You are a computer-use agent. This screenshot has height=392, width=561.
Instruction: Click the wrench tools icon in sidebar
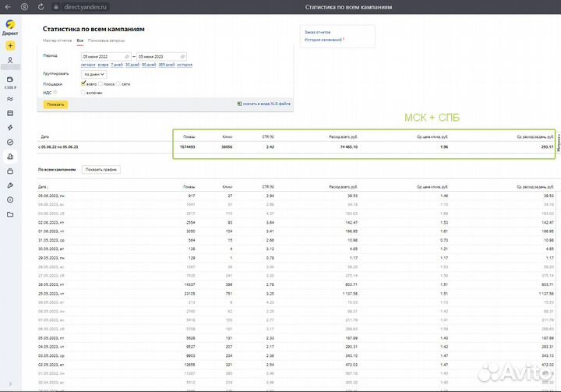coord(10,185)
